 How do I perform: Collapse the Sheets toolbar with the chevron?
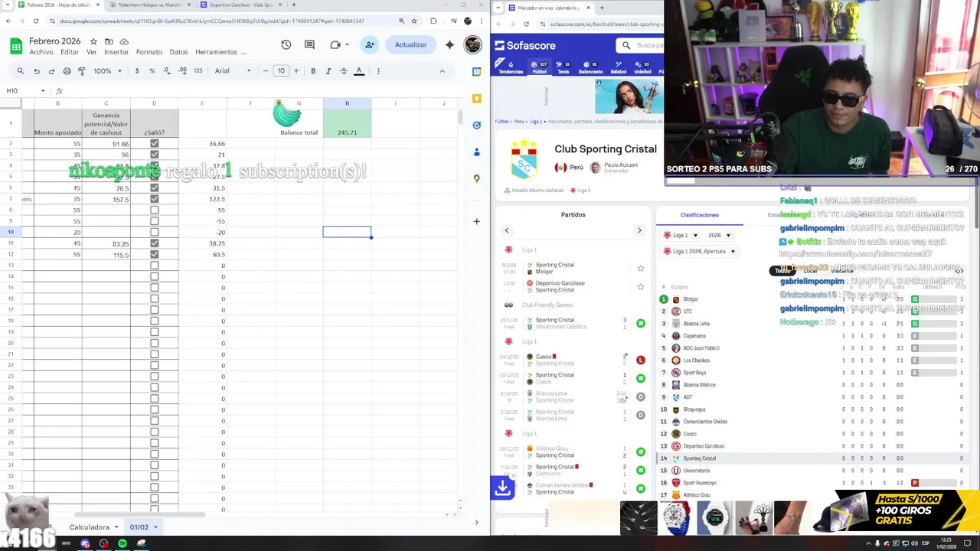442,71
